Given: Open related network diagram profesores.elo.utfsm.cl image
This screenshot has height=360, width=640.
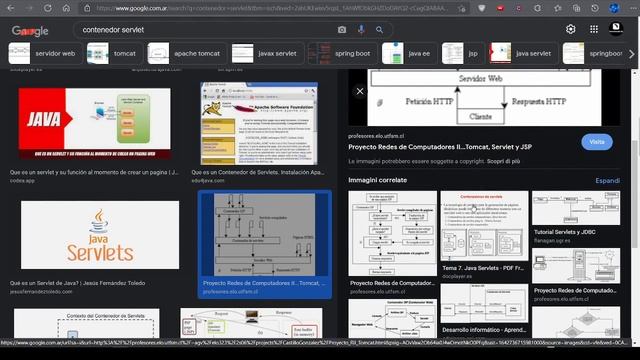Looking at the screenshot, I should tap(576, 266).
